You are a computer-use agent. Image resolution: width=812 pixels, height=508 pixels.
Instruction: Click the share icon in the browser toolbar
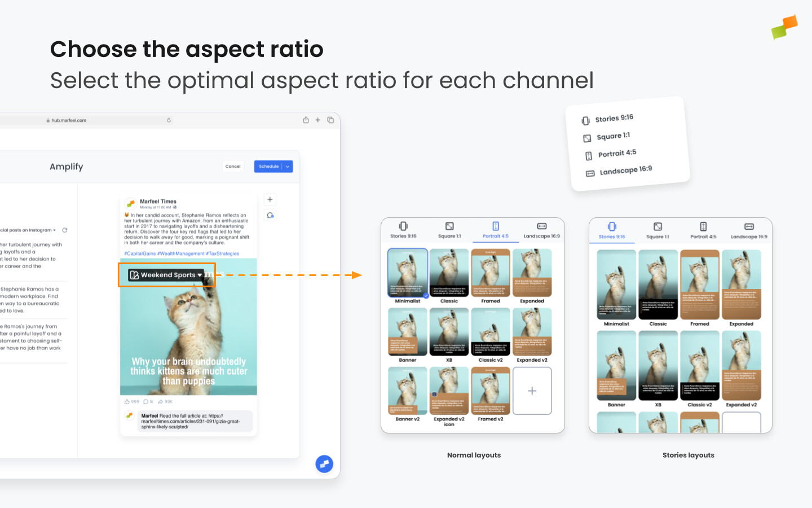click(305, 120)
